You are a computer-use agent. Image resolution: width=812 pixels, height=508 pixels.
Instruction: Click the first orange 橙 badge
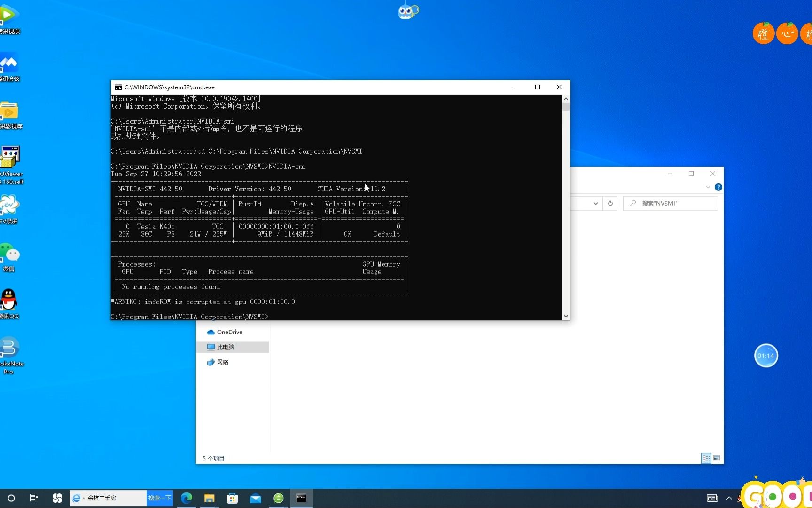click(764, 34)
